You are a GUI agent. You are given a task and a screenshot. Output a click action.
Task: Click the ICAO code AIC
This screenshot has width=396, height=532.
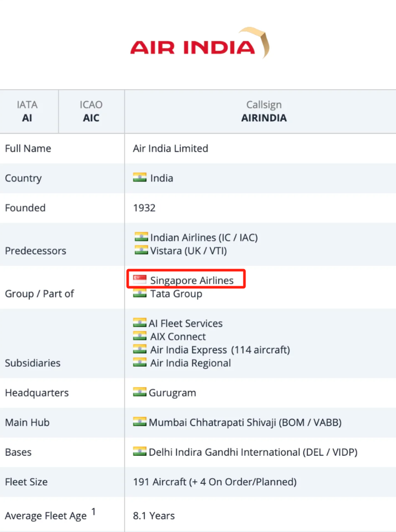tap(91, 118)
